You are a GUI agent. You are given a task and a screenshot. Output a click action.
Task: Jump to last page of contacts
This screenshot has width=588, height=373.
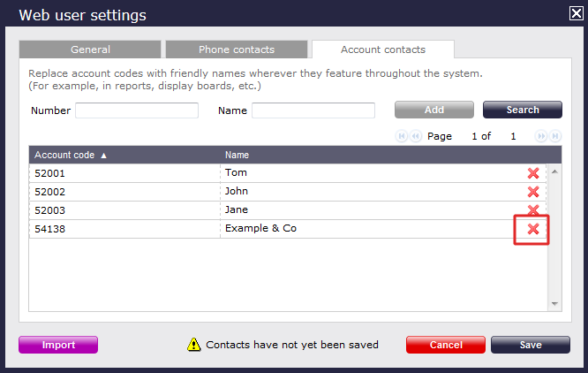point(554,136)
